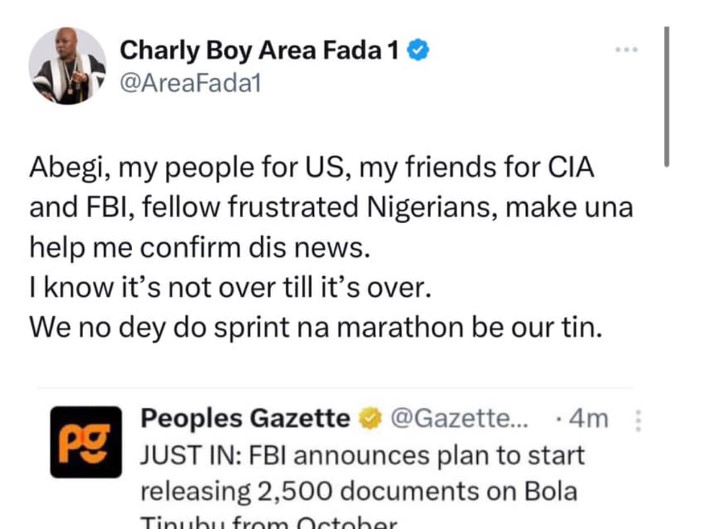Click the vertical scrollbar on the right edge
The width and height of the screenshot is (727, 529).
[667, 95]
